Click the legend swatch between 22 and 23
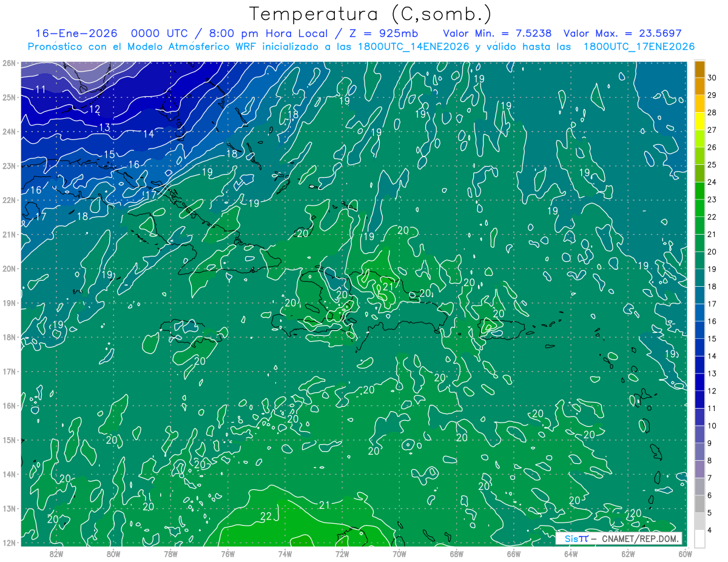This screenshot has height=562, width=728. coord(699,209)
